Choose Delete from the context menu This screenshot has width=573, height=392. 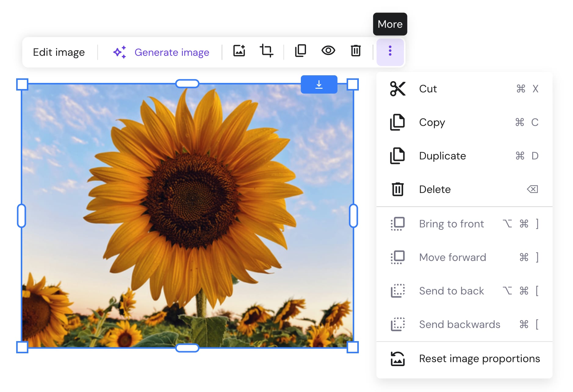click(x=435, y=189)
